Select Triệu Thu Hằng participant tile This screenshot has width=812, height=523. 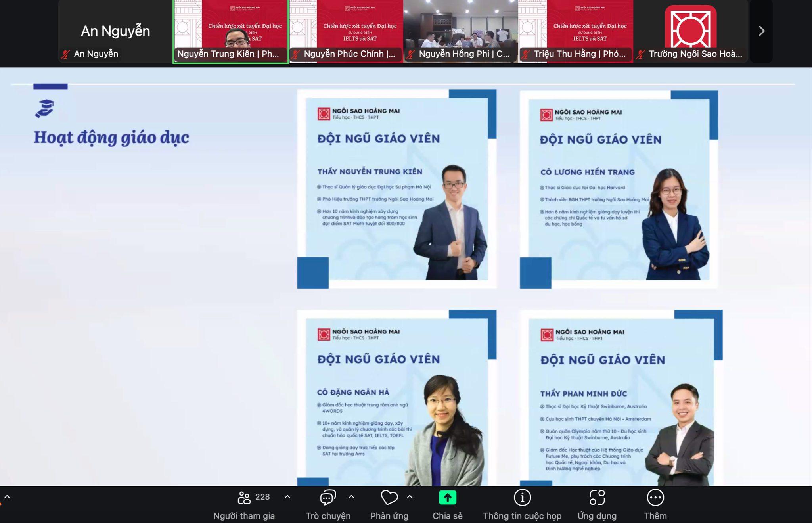click(x=576, y=31)
